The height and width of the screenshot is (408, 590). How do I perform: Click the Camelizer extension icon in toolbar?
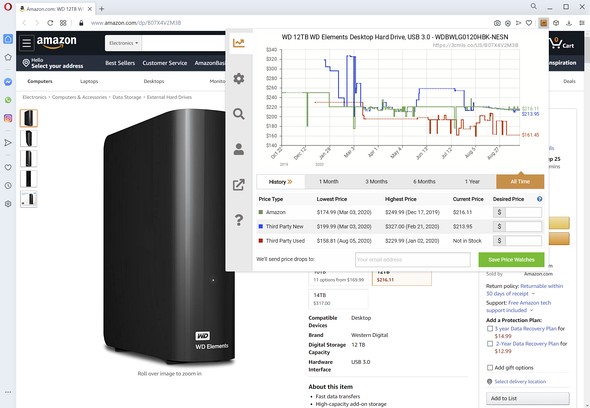pos(543,23)
